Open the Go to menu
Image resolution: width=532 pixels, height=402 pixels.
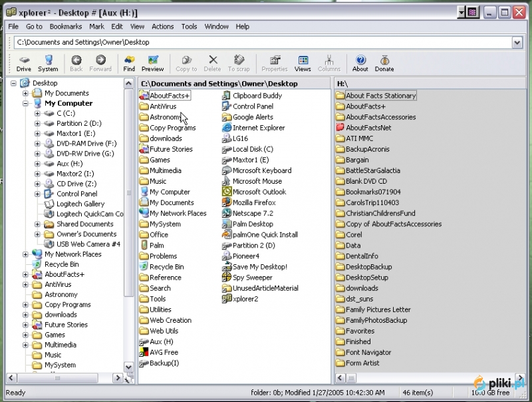34,27
